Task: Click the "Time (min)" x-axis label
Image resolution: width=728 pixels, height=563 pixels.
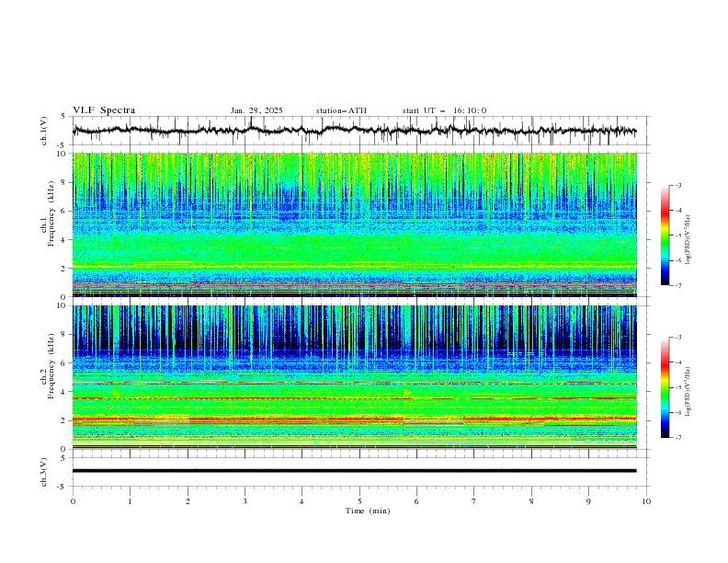Action: click(x=368, y=511)
